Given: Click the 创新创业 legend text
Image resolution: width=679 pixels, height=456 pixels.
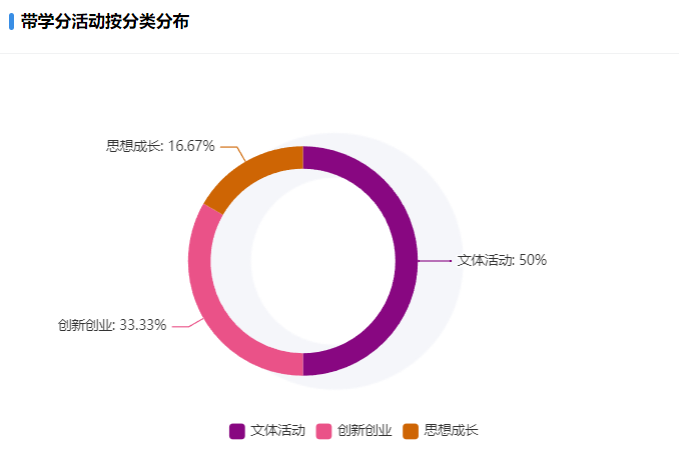Looking at the screenshot, I should click(365, 430).
